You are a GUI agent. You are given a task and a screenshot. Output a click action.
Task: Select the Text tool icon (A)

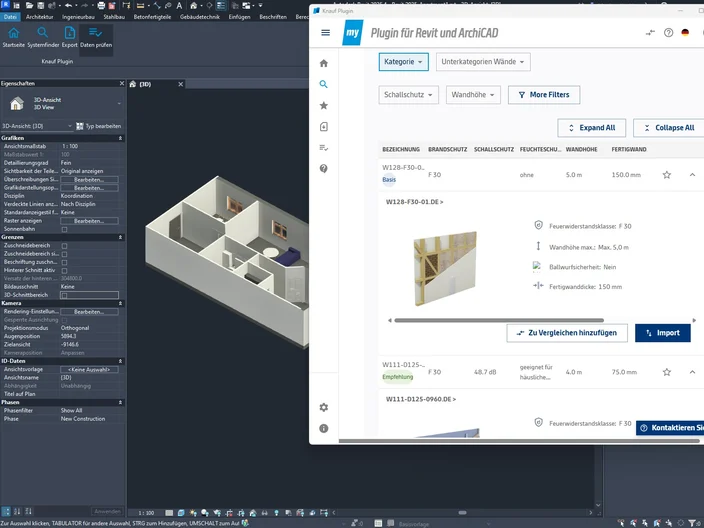179,5
